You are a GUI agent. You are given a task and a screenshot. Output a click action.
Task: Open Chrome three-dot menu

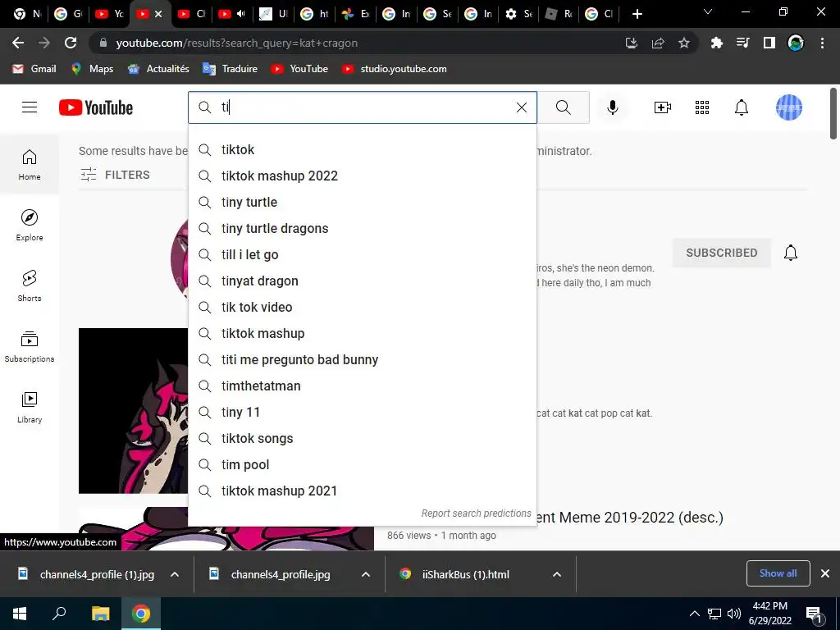822,43
